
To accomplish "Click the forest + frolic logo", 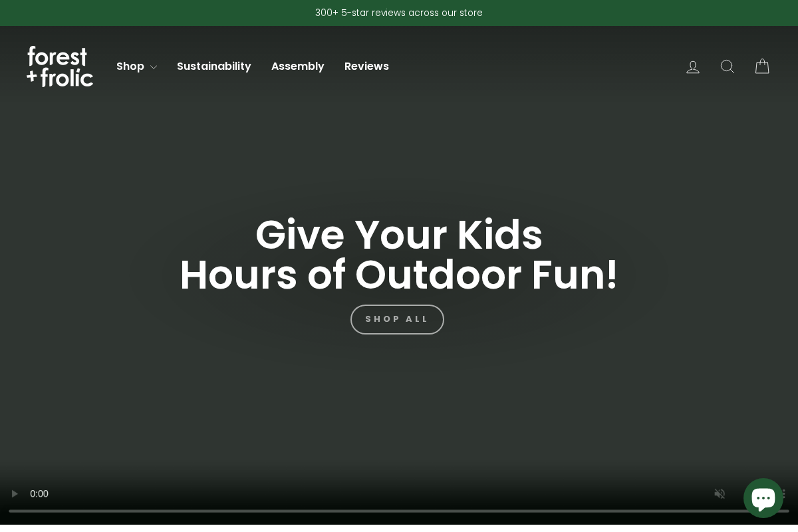I will click(x=60, y=66).
